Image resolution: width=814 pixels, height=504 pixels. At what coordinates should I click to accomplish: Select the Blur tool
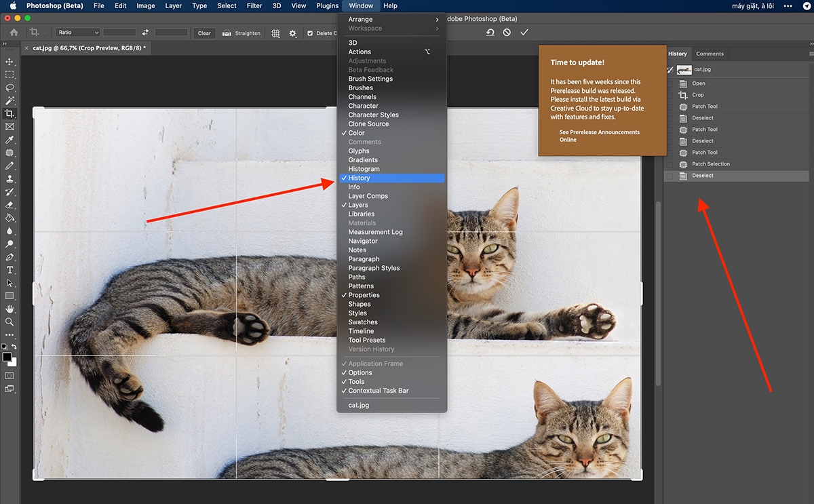click(9, 231)
